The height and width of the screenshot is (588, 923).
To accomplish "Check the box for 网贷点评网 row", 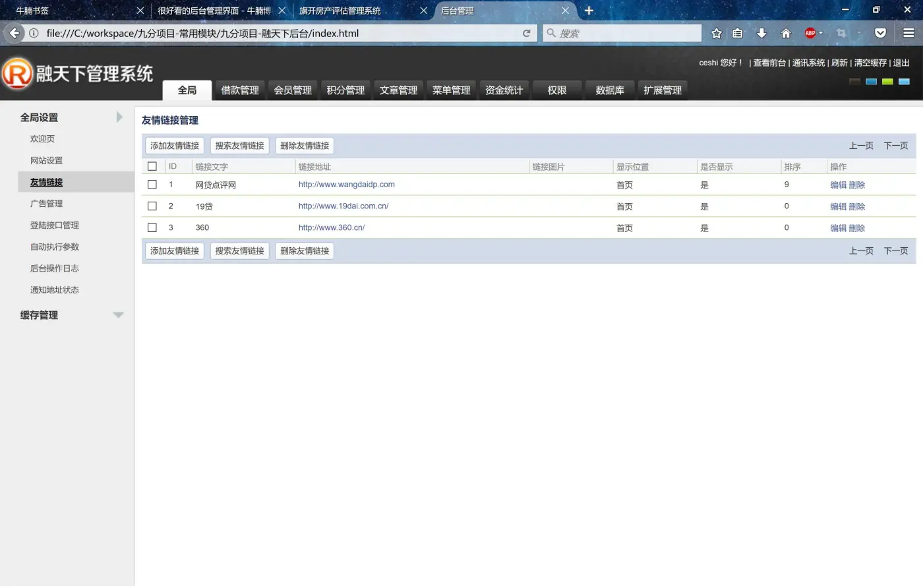I will (152, 185).
